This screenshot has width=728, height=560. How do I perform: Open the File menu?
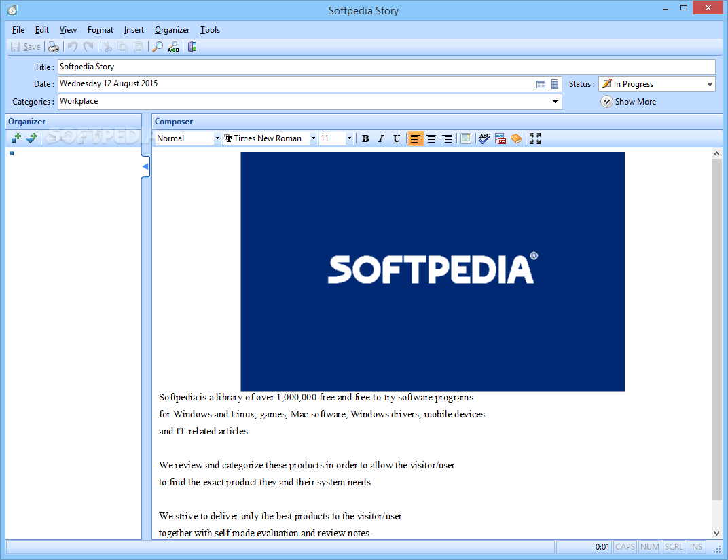tap(18, 30)
